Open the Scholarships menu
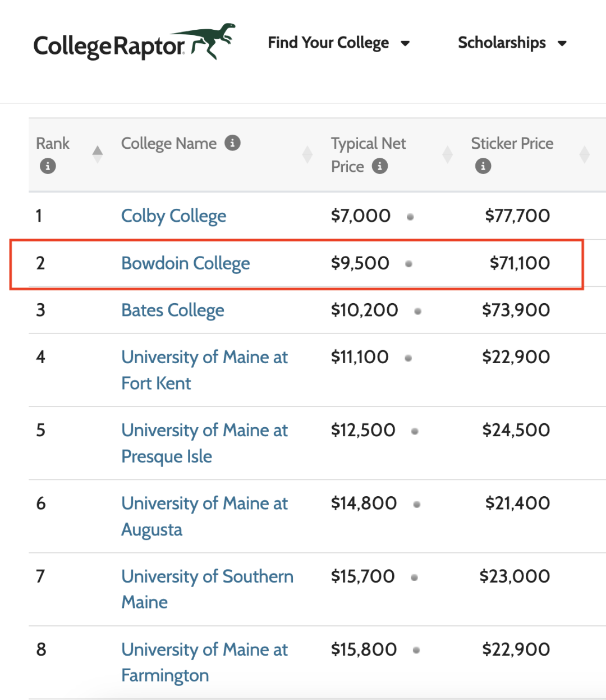Image resolution: width=606 pixels, height=700 pixels. click(x=502, y=43)
